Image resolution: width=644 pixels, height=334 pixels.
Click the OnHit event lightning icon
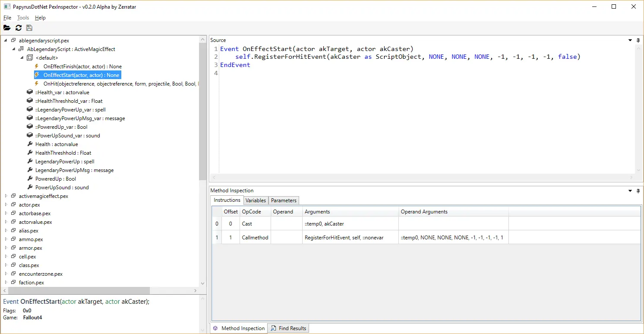pos(37,84)
